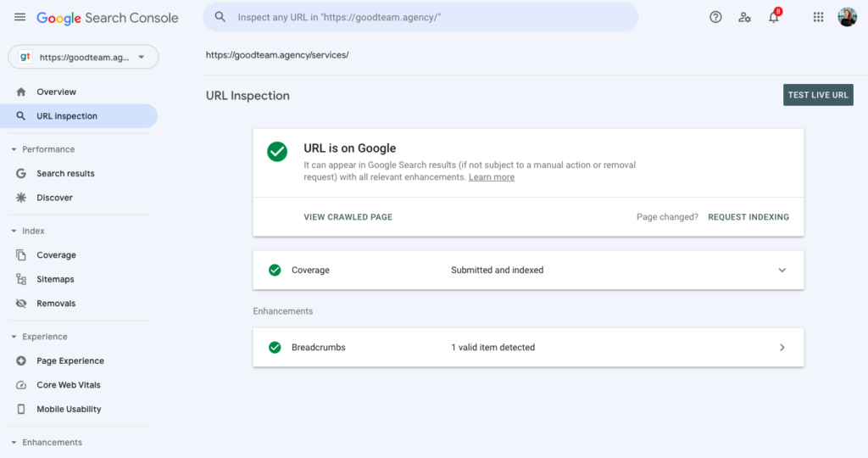Screen dimensions: 868x458
Task: Expand the Coverage card chevron
Action: coord(782,271)
